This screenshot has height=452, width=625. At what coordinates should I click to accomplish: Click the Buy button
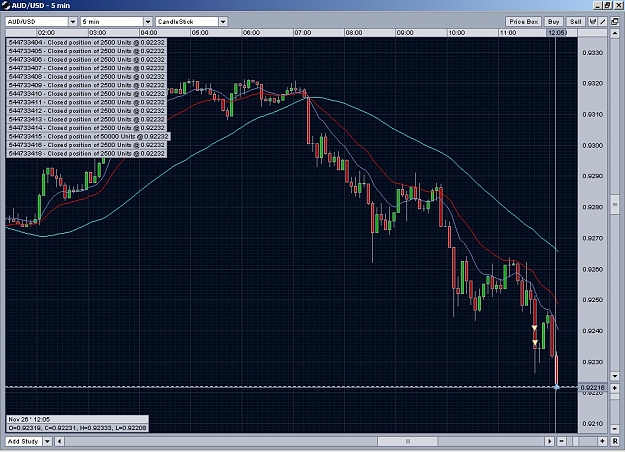[553, 22]
